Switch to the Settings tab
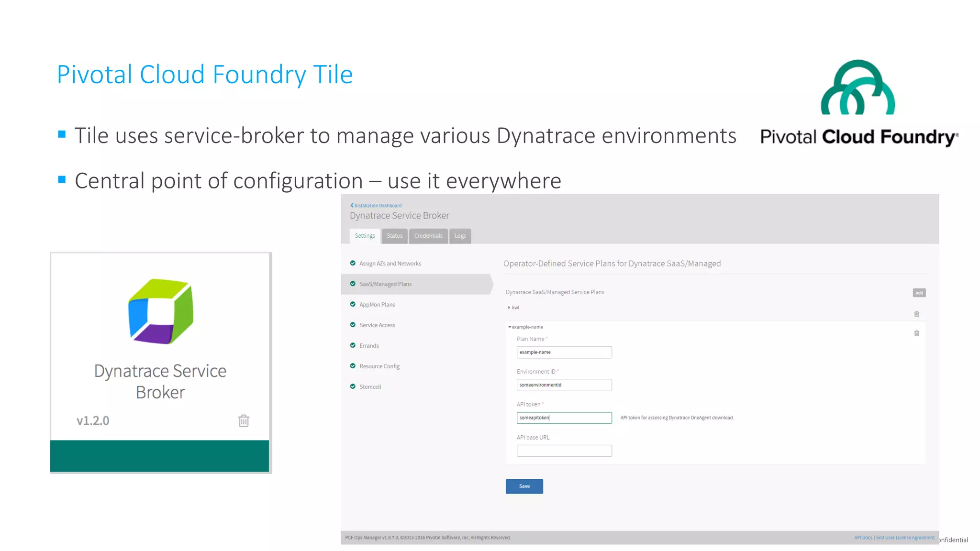 [365, 236]
